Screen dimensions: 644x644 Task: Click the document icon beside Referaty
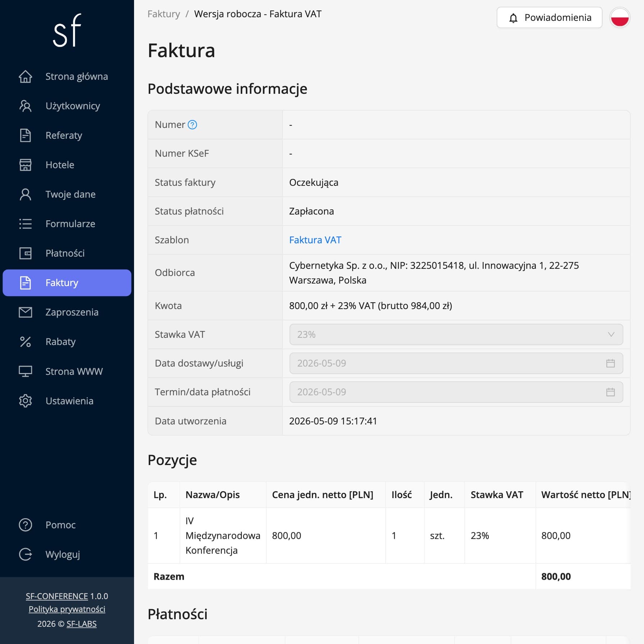(25, 135)
